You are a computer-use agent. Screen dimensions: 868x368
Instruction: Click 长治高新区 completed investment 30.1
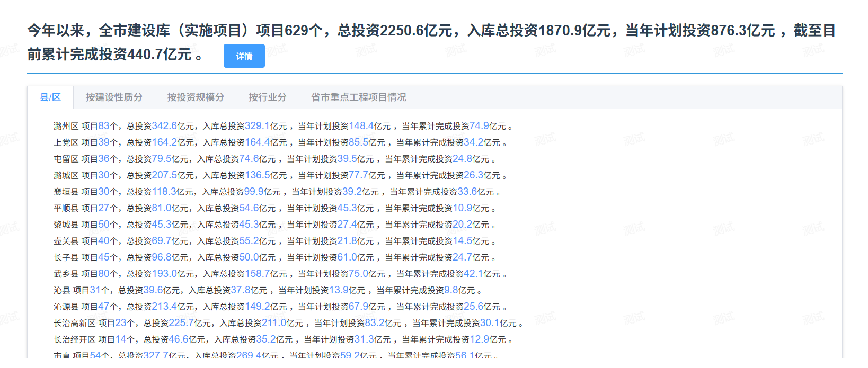(x=490, y=323)
